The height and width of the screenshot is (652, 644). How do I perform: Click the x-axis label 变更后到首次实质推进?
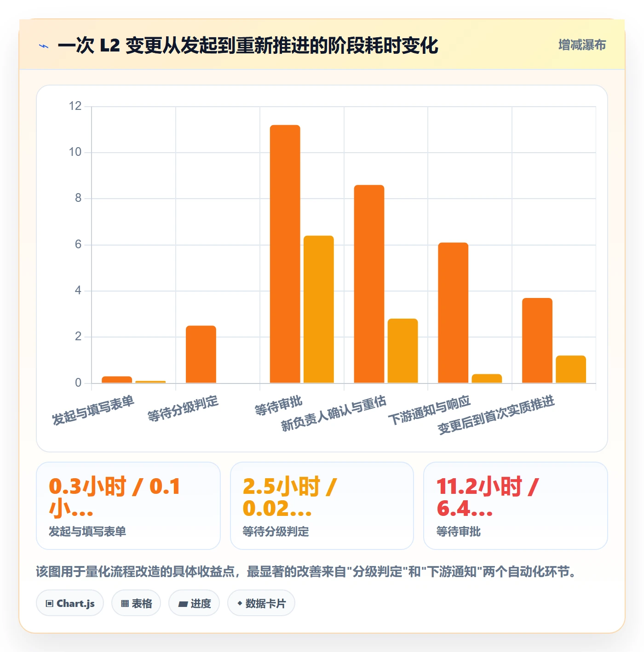[496, 415]
